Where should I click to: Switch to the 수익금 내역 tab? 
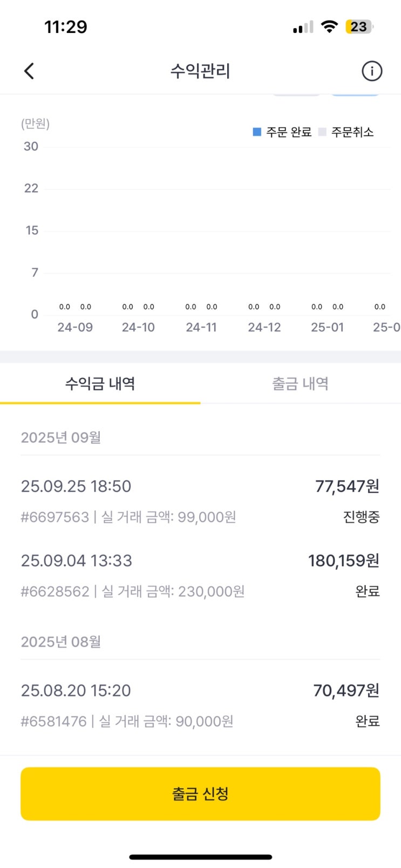click(x=100, y=383)
